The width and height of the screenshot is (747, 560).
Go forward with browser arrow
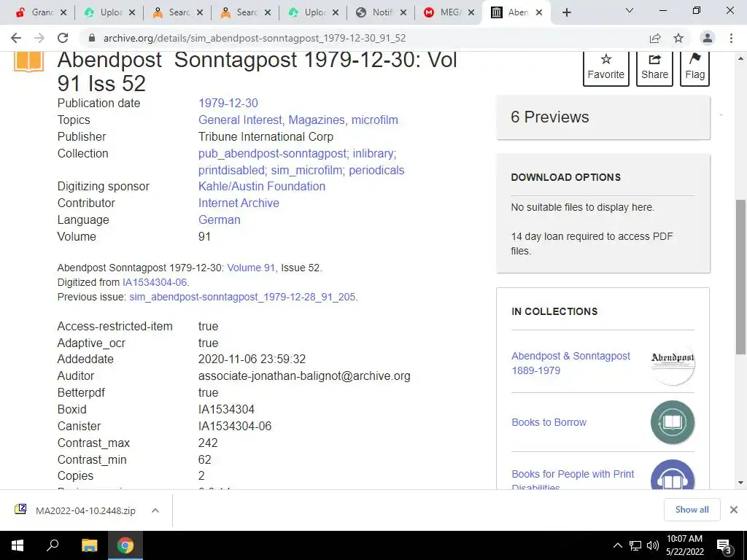[39, 38]
